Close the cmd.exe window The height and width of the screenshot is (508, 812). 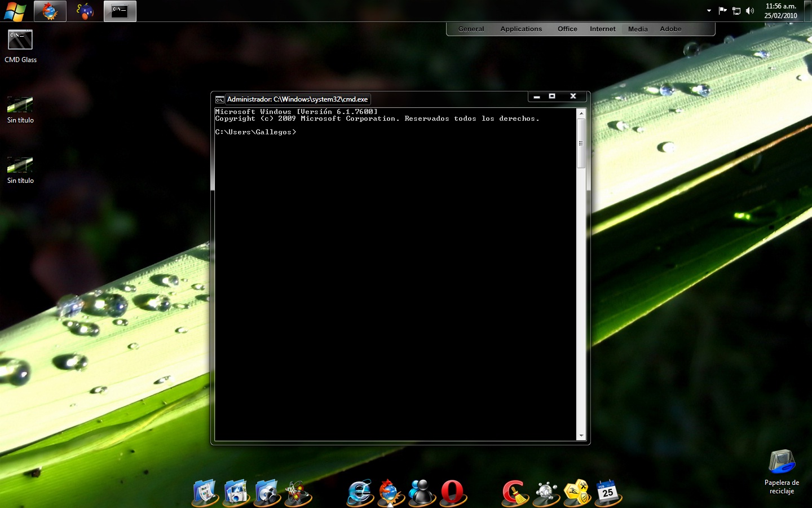coord(573,97)
